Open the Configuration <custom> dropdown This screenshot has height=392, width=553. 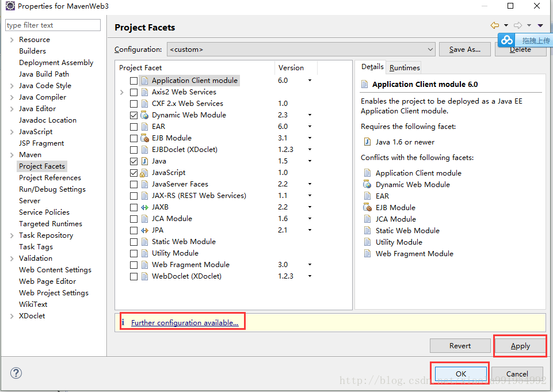(x=301, y=50)
